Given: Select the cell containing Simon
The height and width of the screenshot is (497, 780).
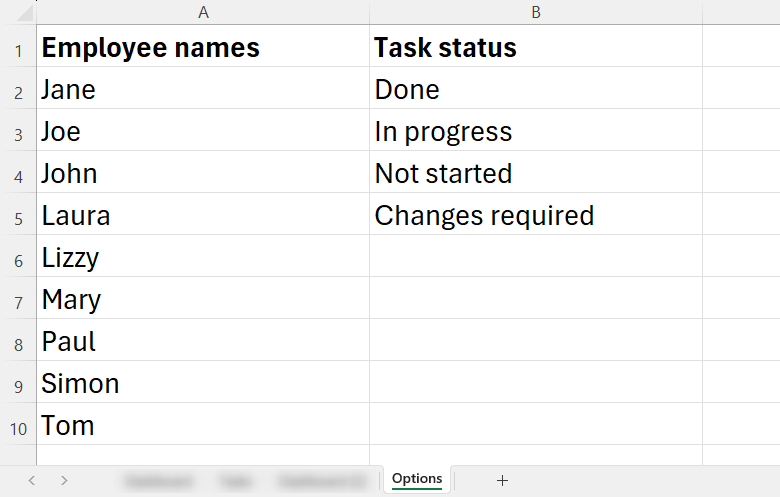Looking at the screenshot, I should 203,382.
